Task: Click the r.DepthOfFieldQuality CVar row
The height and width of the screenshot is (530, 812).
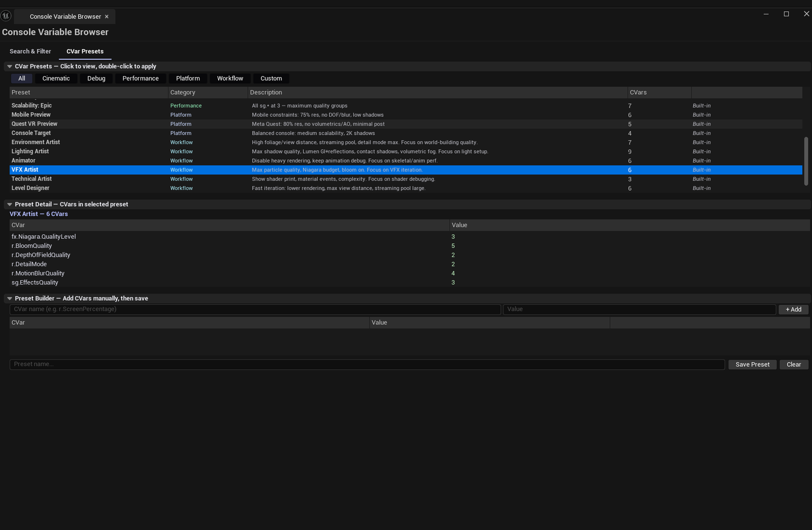Action: (410, 255)
